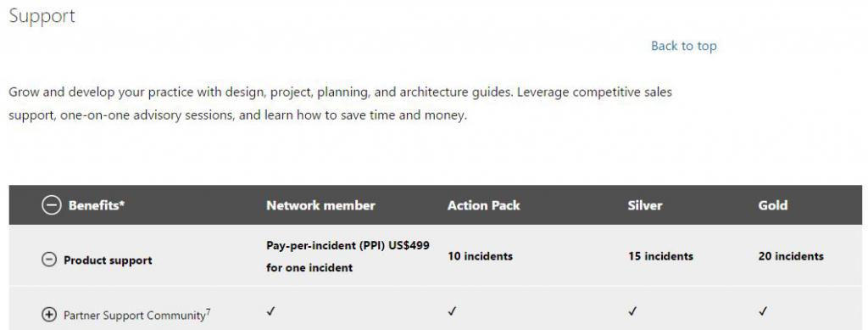Click the Silver checkmark for Partner Support Community

tap(632, 311)
